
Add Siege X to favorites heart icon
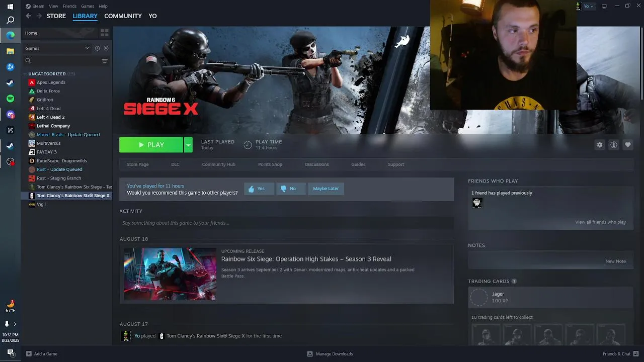click(x=627, y=145)
